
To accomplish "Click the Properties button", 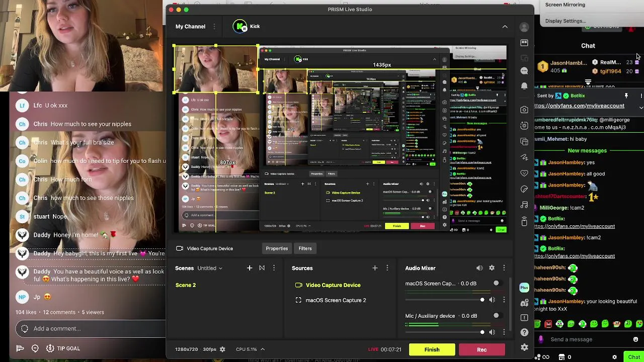I will click(x=277, y=248).
